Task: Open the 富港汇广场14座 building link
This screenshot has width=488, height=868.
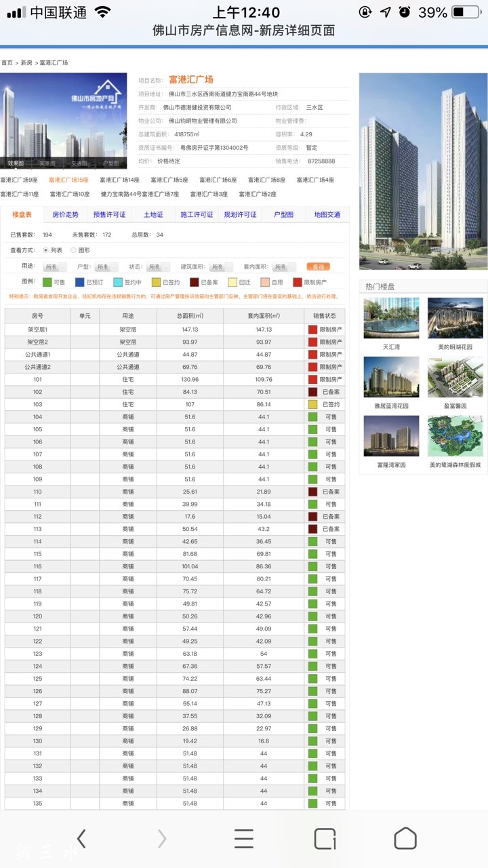Action: [119, 180]
